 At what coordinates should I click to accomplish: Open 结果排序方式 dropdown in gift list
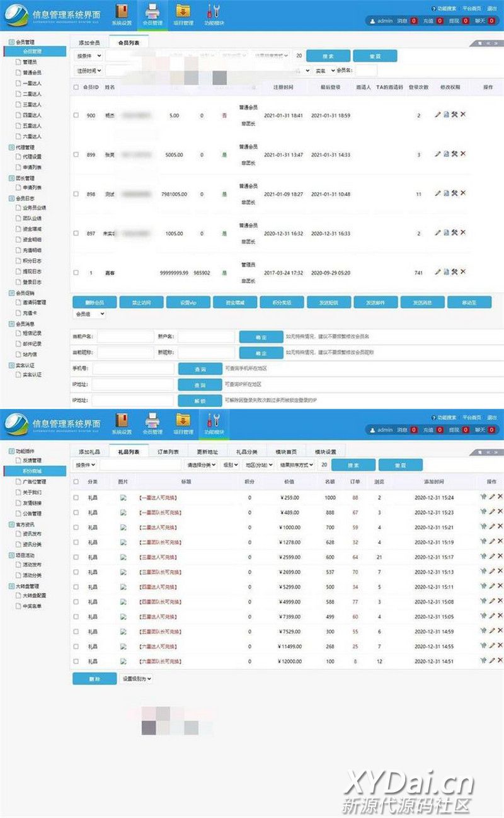pyautogui.click(x=296, y=464)
